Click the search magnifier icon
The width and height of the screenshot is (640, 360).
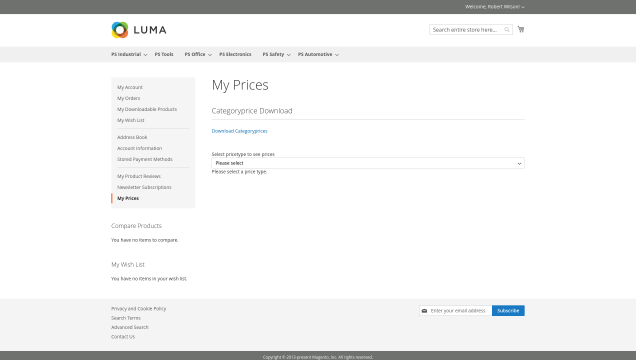click(507, 30)
